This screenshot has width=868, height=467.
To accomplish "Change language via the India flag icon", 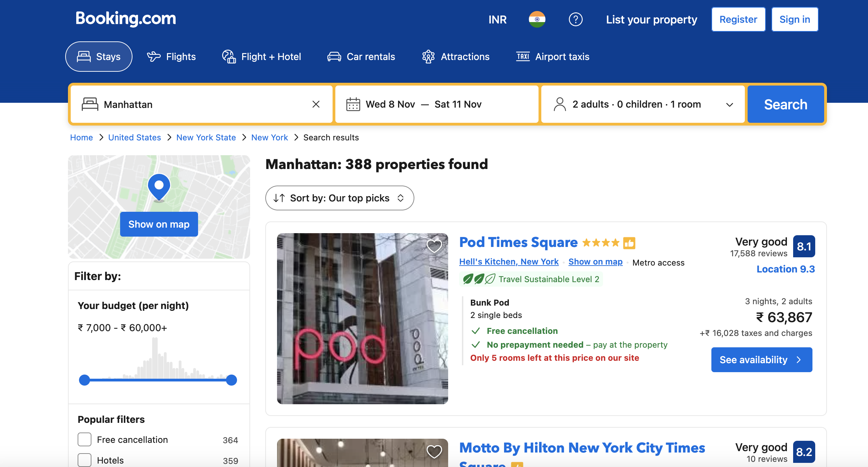I will [x=537, y=19].
